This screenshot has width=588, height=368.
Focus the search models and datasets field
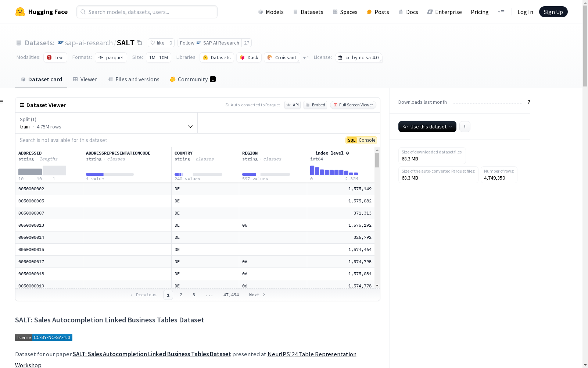click(x=147, y=12)
